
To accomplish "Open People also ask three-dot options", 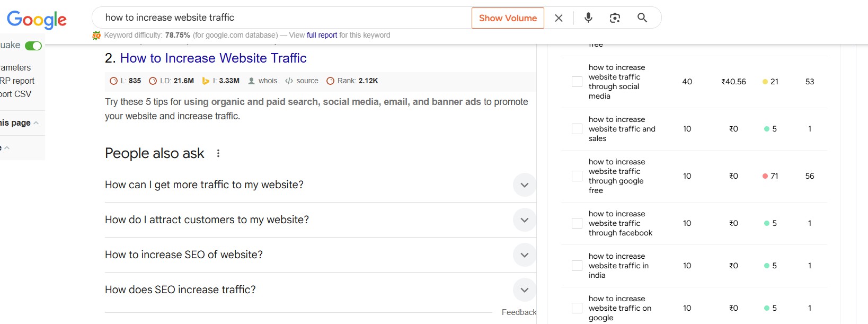I will 218,153.
